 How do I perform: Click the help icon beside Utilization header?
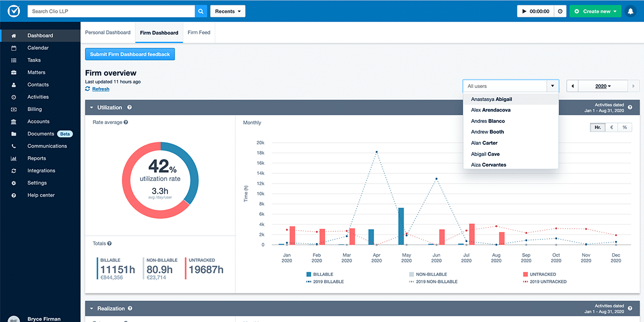(129, 107)
